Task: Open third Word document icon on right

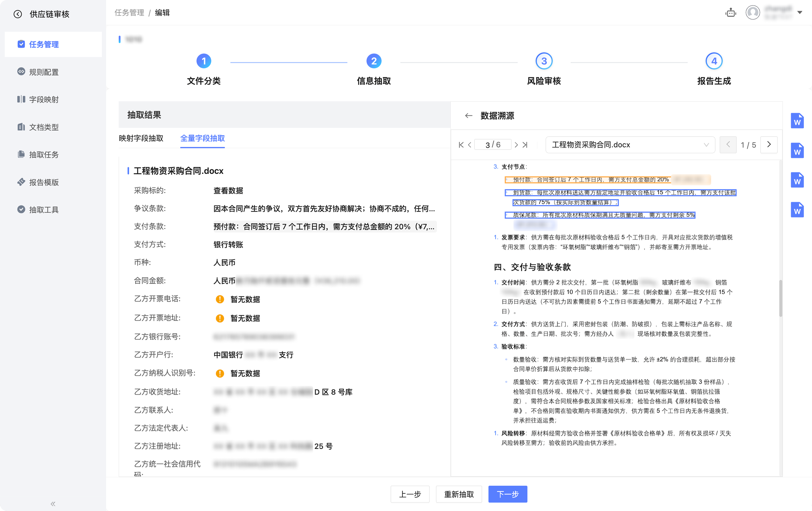Action: click(797, 180)
